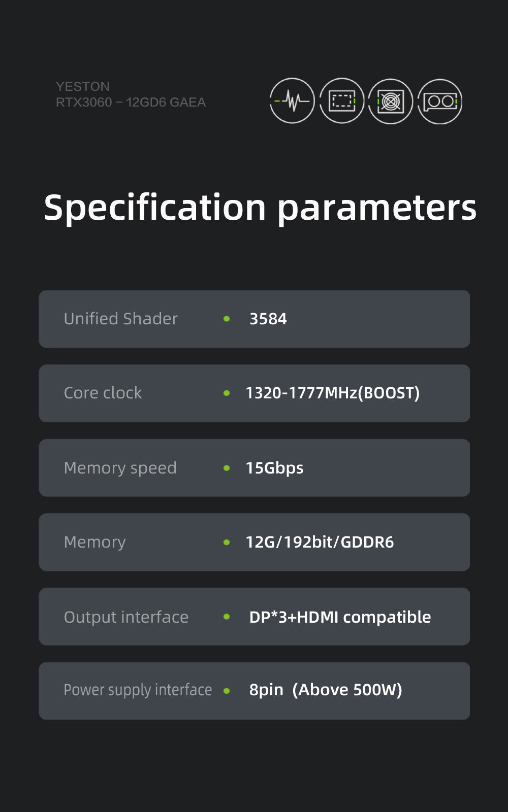Click the YESTON brand name text
Viewport: 508px width, 812px height.
coord(83,86)
